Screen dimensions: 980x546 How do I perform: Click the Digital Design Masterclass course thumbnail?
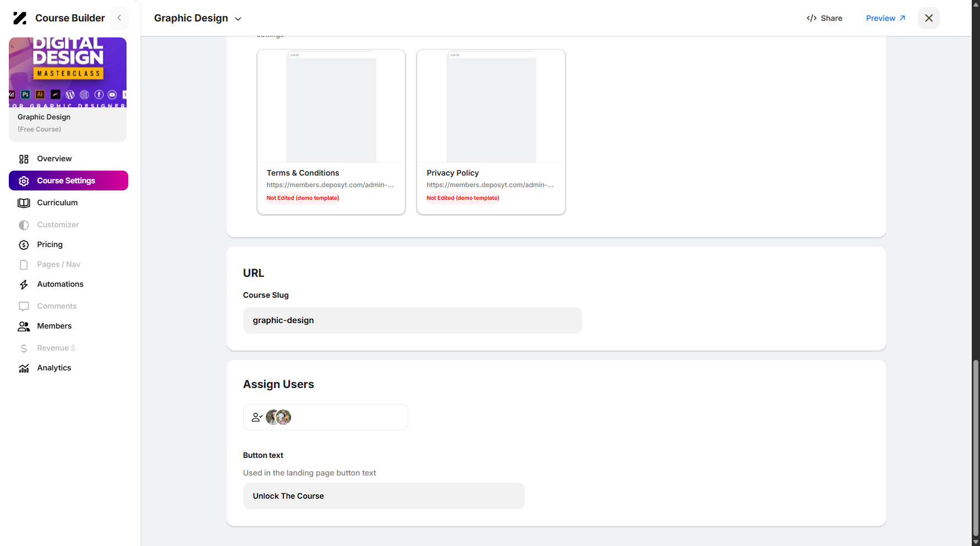[68, 72]
